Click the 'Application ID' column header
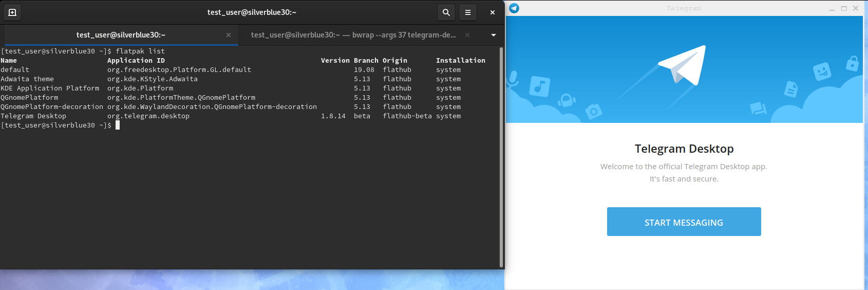868x290 pixels. pos(136,61)
